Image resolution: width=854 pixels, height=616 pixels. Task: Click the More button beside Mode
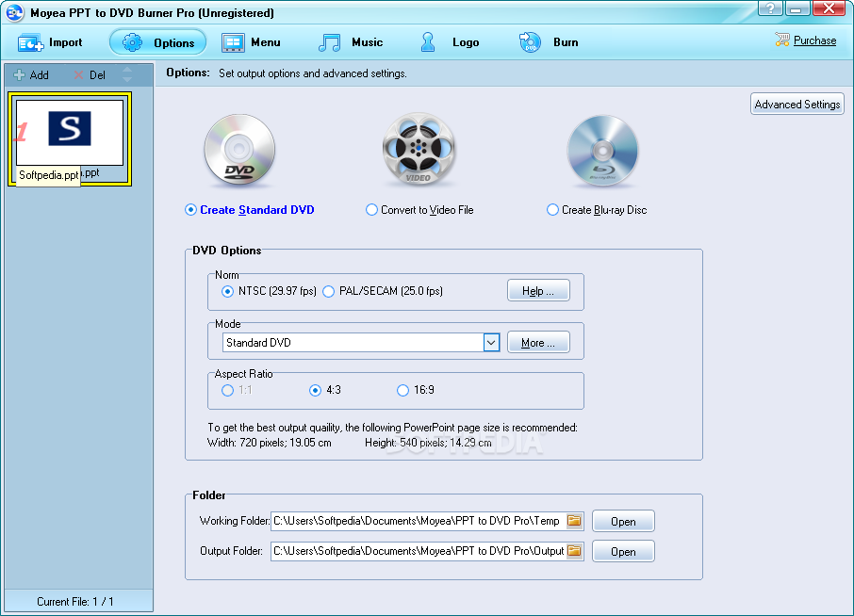coord(538,342)
